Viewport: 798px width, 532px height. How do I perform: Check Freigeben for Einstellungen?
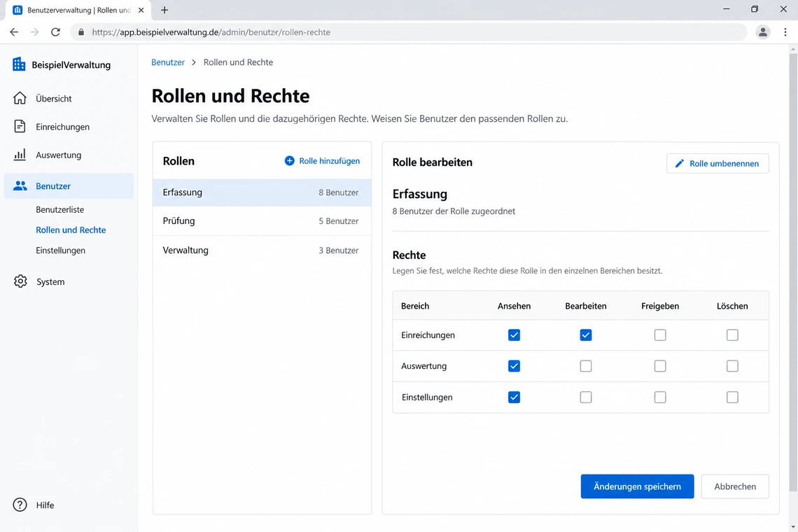pos(660,397)
